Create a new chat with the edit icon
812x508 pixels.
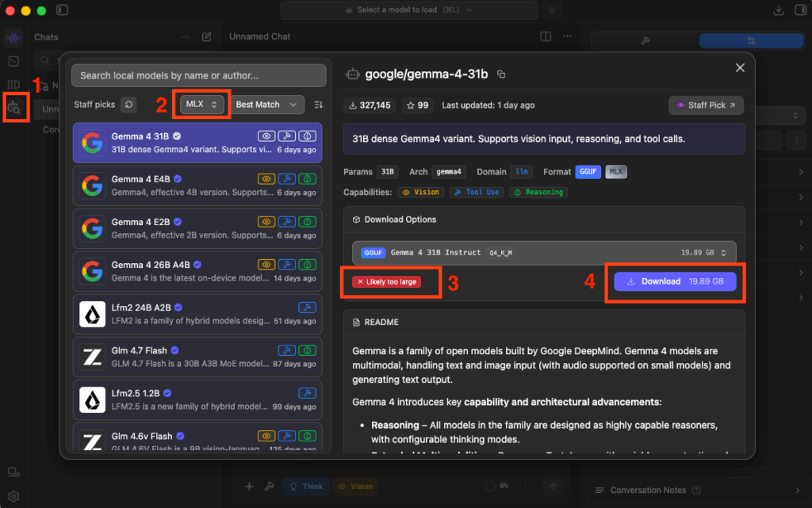207,36
